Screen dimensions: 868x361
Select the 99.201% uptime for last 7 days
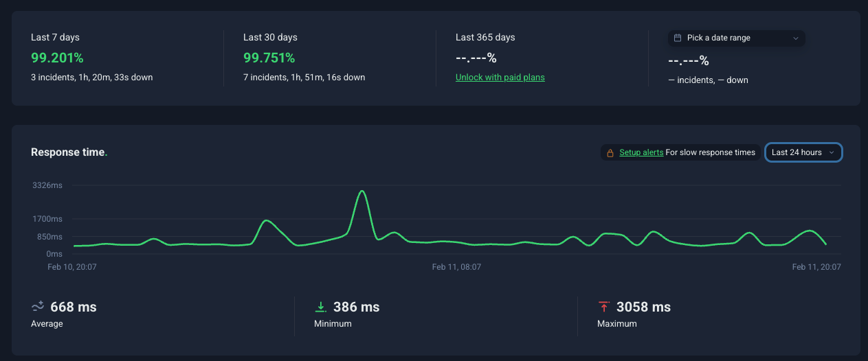[57, 58]
